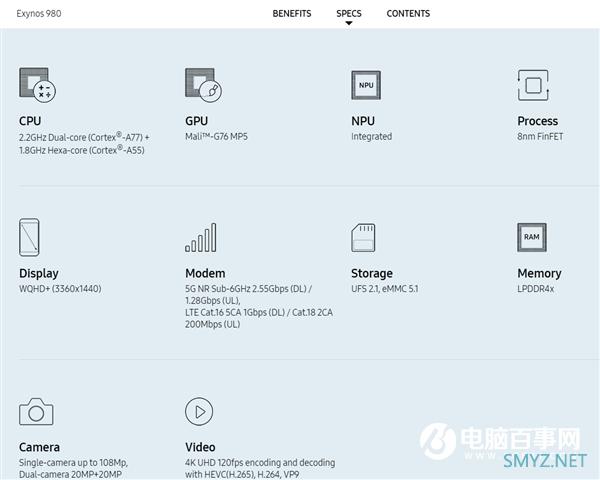600x480 pixels.
Task: Click the RAM chip Memory icon
Action: pyautogui.click(x=532, y=237)
